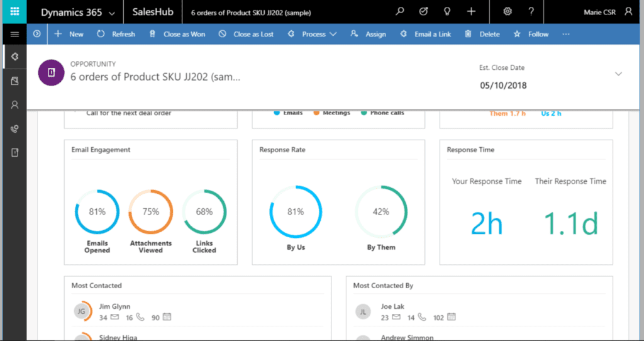Select Close as Won command
Screen dimensions: 644x341
[x=177, y=34]
